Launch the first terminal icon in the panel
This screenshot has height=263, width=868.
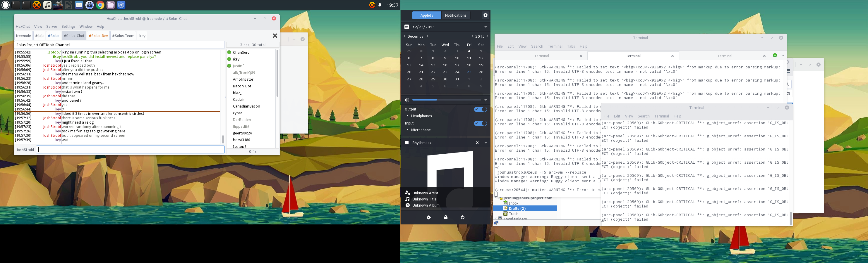16,5
